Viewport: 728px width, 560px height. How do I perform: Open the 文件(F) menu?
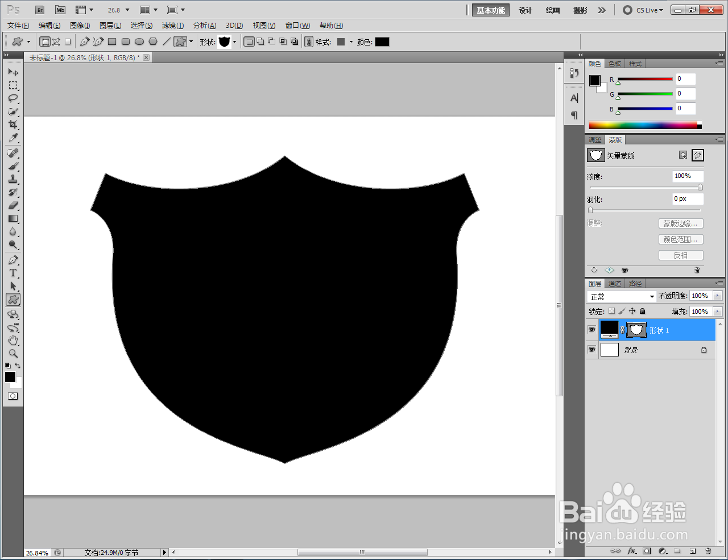[18, 26]
